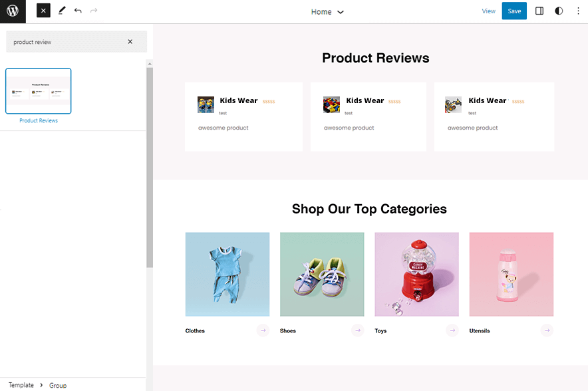
Task: Open the View link
Action: pos(489,11)
